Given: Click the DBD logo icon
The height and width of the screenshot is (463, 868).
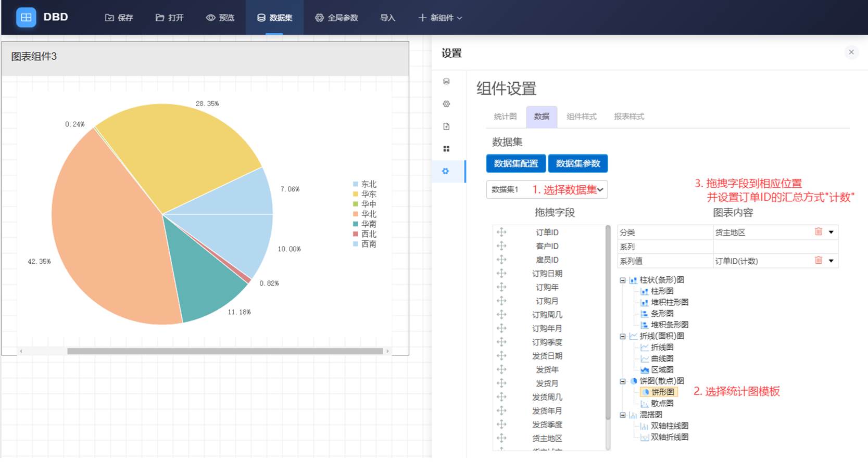Looking at the screenshot, I should (26, 17).
